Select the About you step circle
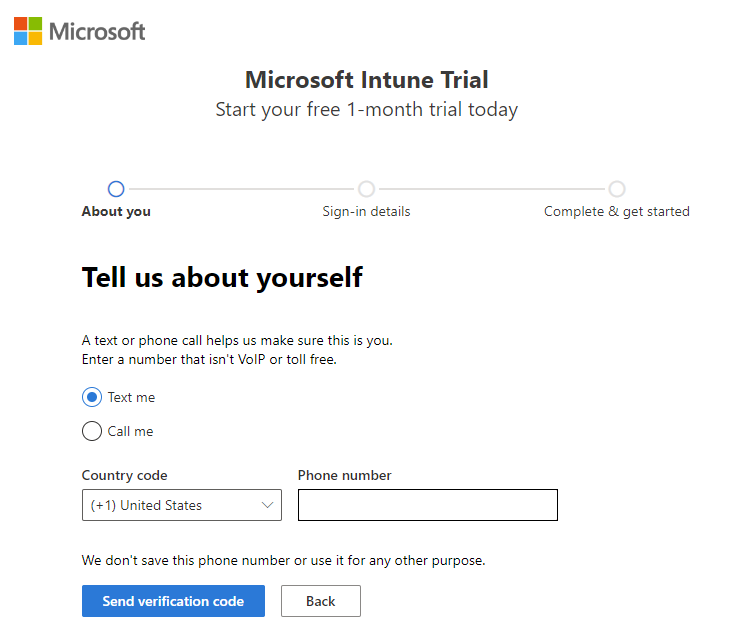Screen dimensions: 733x644 point(116,189)
